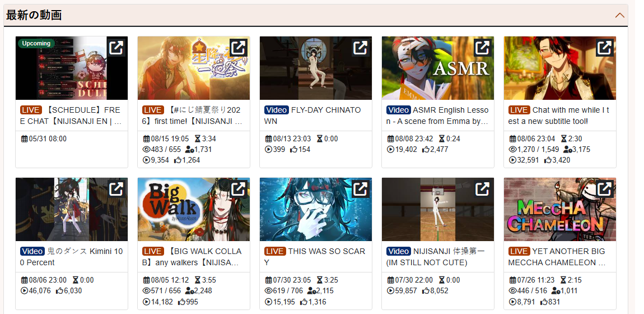Click the date 07/26 11:23
This screenshot has width=644, height=314.
pos(536,280)
